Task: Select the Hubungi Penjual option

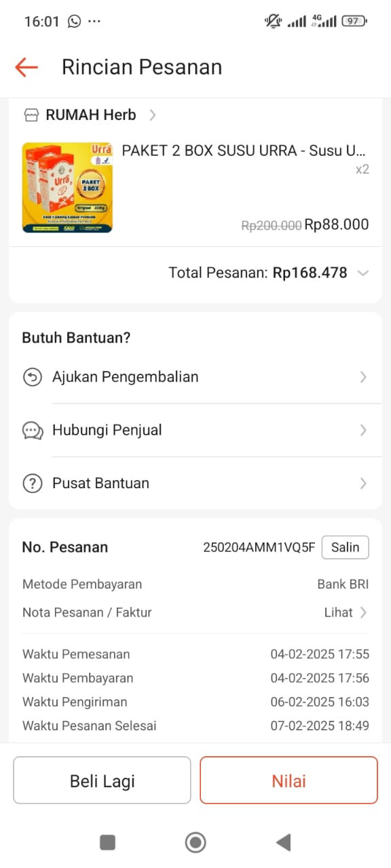Action: tap(195, 430)
